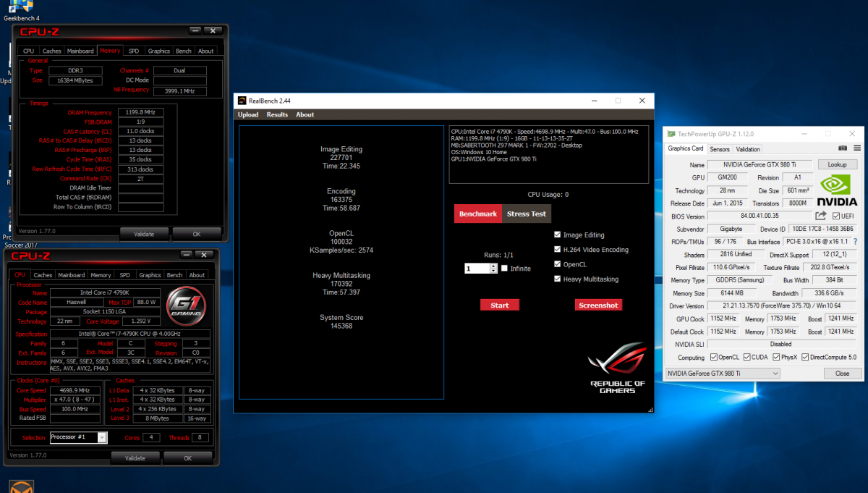Image resolution: width=868 pixels, height=493 pixels.
Task: Select the Benchmark mode button in RealBench
Action: (x=478, y=214)
